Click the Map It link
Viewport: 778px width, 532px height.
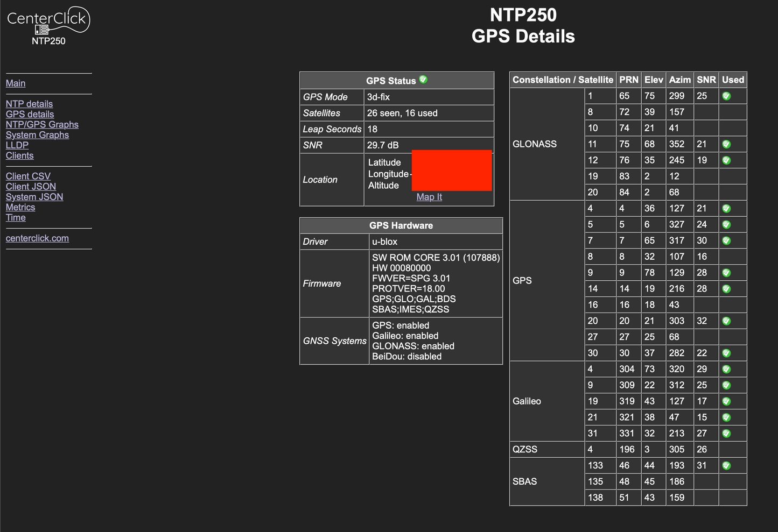pos(429,197)
